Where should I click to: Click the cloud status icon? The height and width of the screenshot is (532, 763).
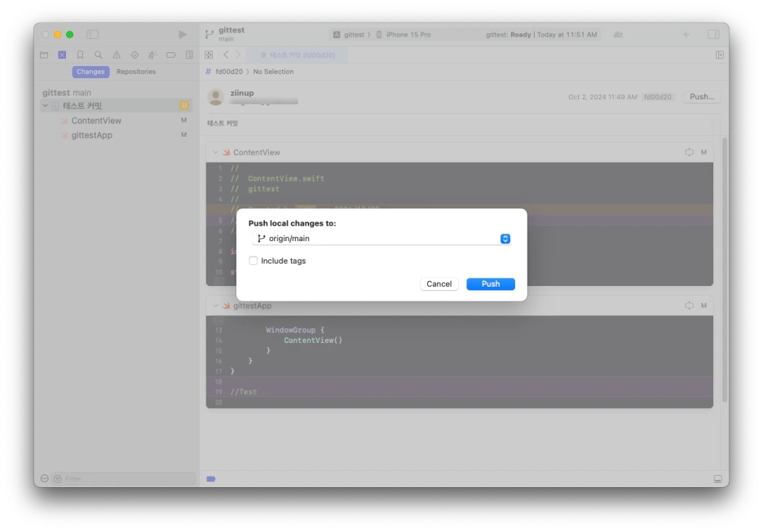618,34
